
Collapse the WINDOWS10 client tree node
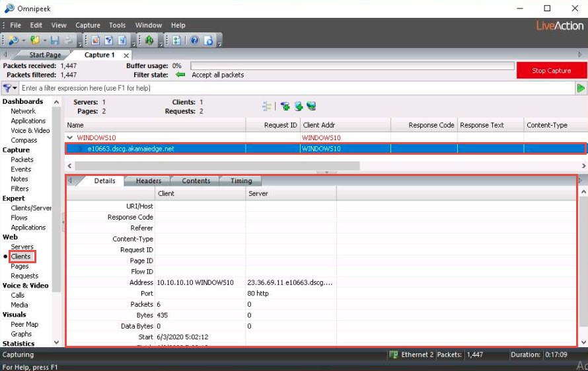(x=70, y=138)
